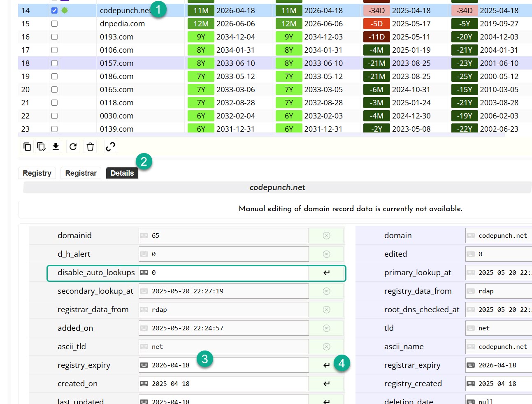Click the copy icon in the toolbar

tap(27, 147)
